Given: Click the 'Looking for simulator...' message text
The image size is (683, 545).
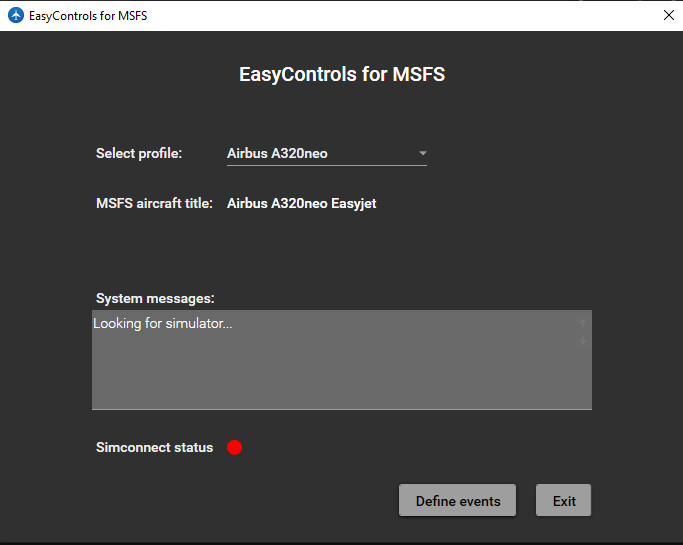Looking at the screenshot, I should pos(163,323).
